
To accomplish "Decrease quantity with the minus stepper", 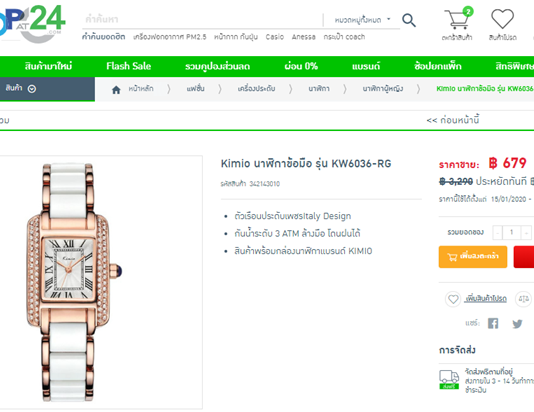I will pos(498,233).
